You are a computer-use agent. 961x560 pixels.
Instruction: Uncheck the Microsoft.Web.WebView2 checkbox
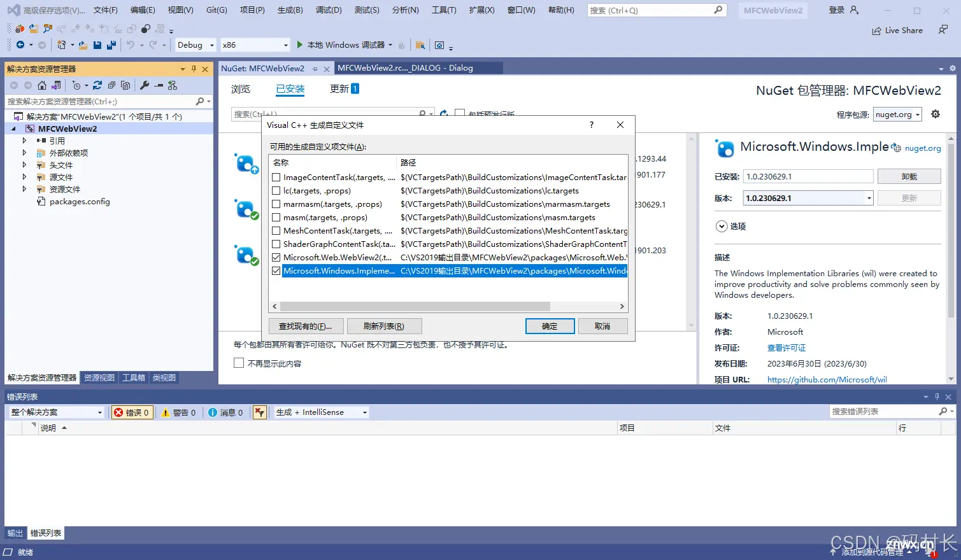click(276, 258)
